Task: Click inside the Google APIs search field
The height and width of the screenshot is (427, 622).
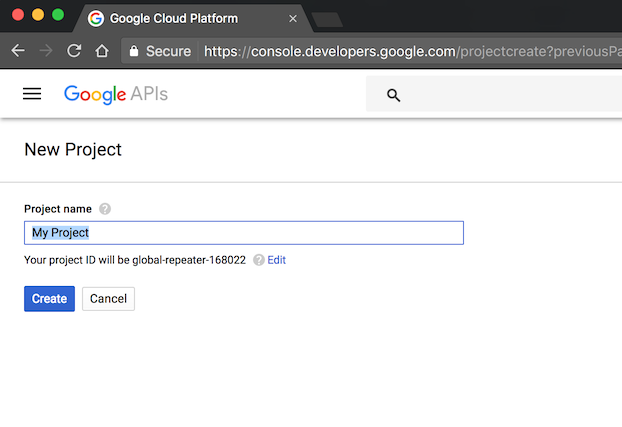Action: [x=500, y=95]
